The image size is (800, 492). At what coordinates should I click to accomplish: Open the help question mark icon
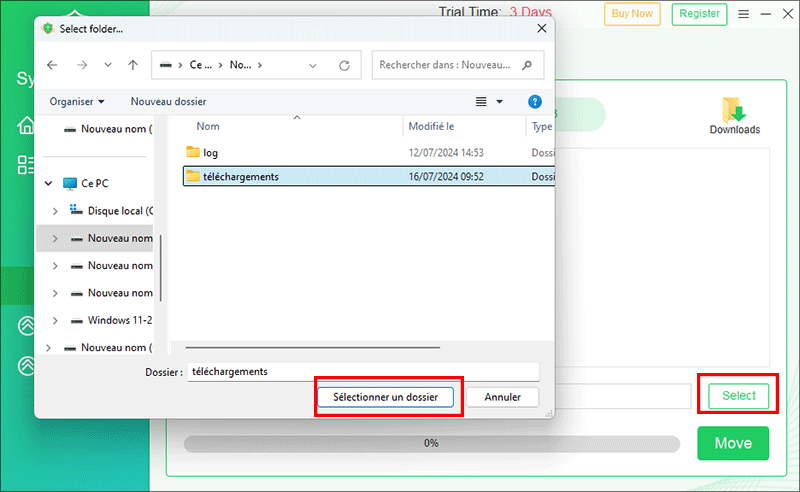coord(534,101)
